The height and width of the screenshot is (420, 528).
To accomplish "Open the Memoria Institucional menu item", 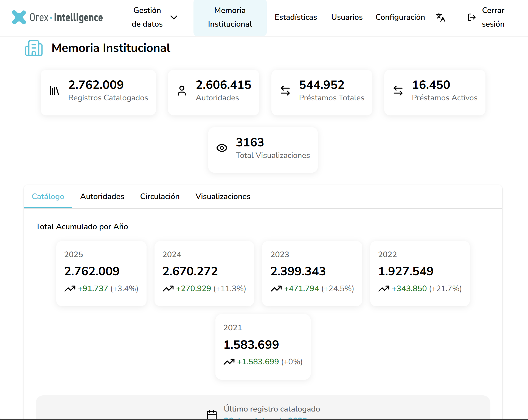I will (230, 17).
